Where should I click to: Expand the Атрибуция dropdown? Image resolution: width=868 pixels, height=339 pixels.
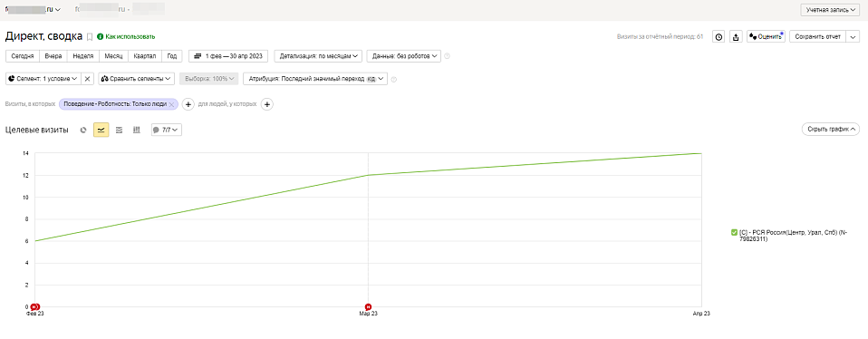315,79
